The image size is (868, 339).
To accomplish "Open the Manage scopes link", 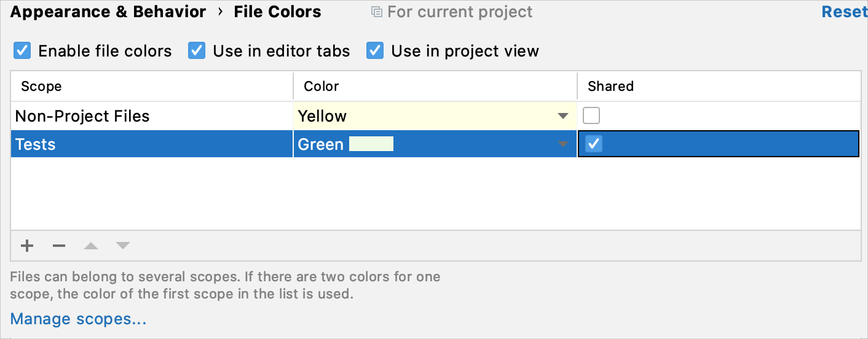I will [78, 319].
